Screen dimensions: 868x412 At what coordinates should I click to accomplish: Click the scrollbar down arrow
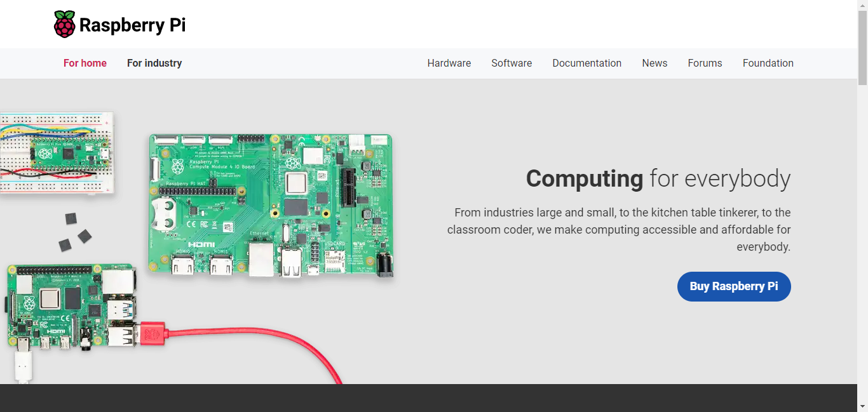pyautogui.click(x=862, y=406)
